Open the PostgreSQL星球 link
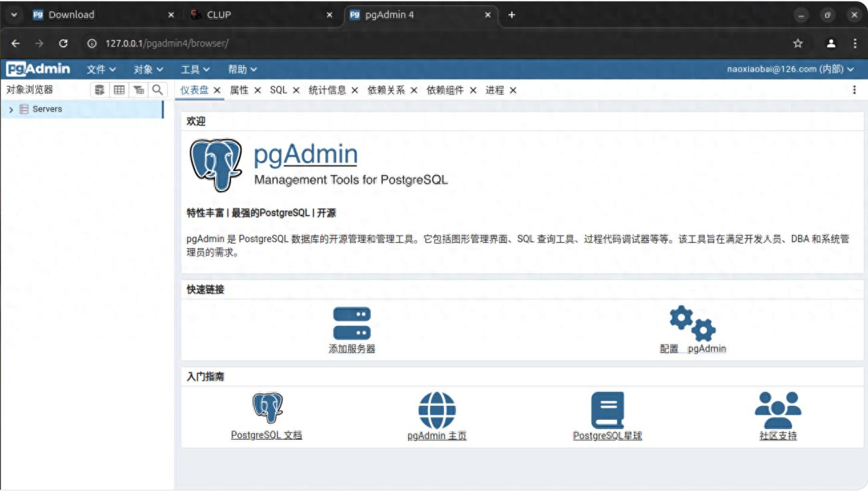This screenshot has width=868, height=491. [x=608, y=436]
